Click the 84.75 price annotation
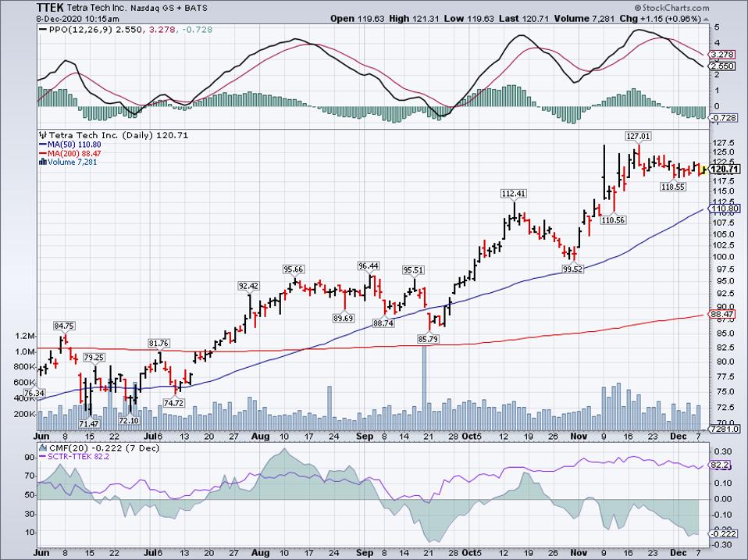 (x=64, y=326)
